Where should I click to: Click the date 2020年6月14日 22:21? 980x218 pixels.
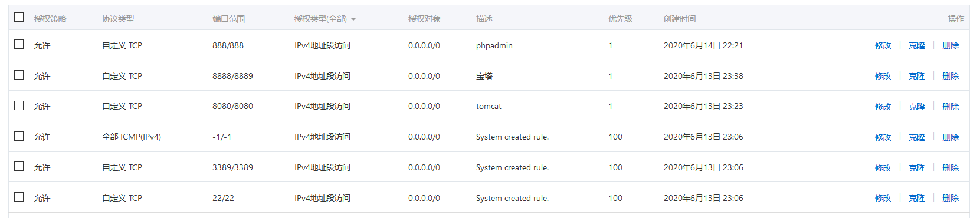coord(703,45)
